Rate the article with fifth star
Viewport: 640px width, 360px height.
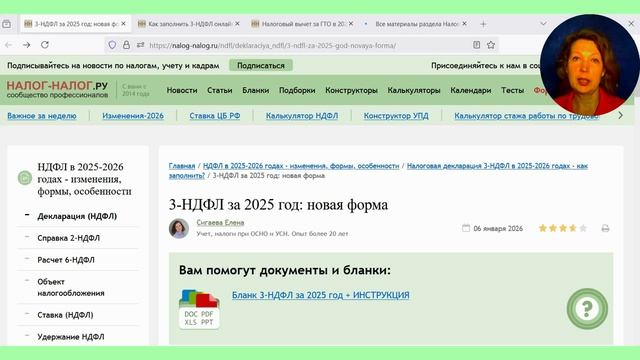(583, 228)
